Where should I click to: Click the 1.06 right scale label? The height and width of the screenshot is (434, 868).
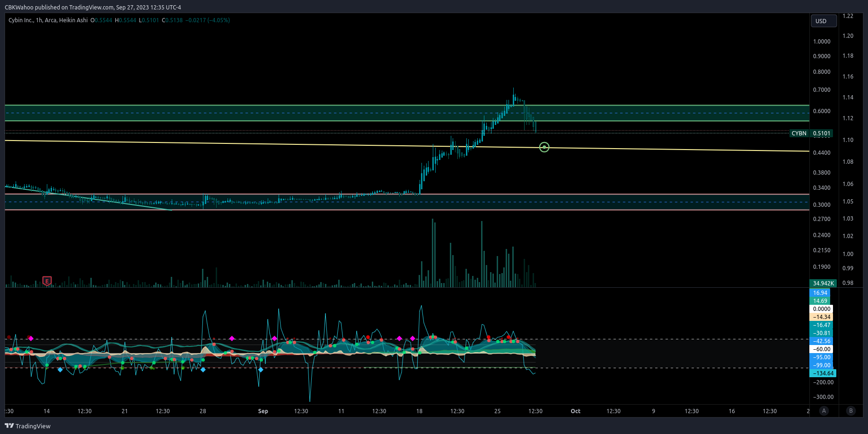tap(848, 184)
